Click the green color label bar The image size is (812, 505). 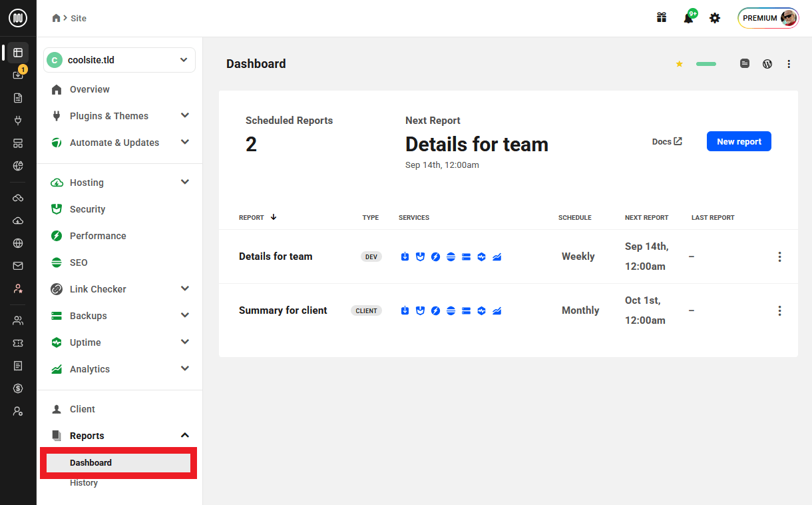pyautogui.click(x=706, y=64)
